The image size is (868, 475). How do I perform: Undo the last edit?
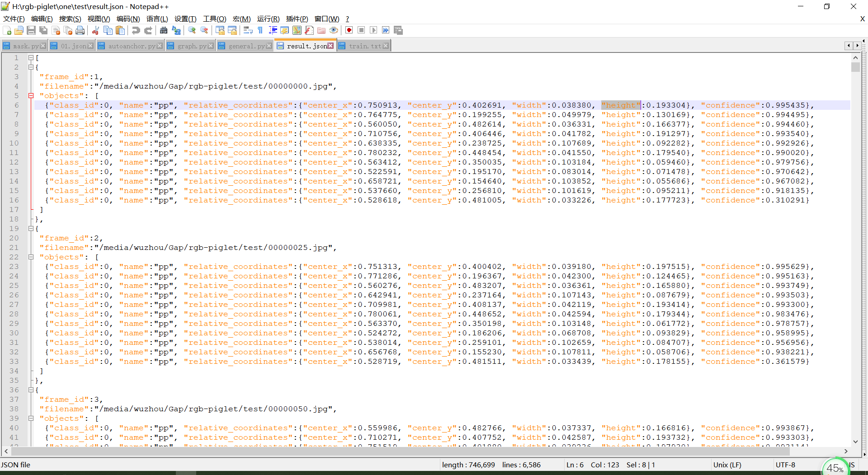(x=135, y=30)
